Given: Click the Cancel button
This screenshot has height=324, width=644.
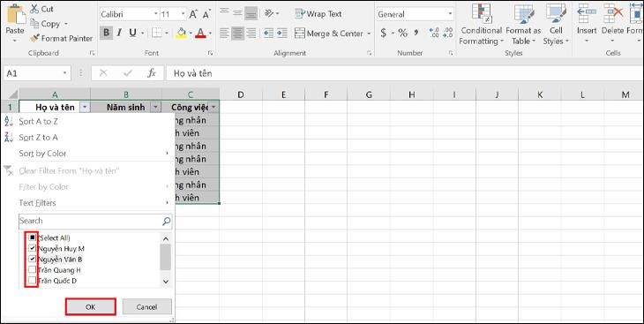Looking at the screenshot, I should coord(146,306).
